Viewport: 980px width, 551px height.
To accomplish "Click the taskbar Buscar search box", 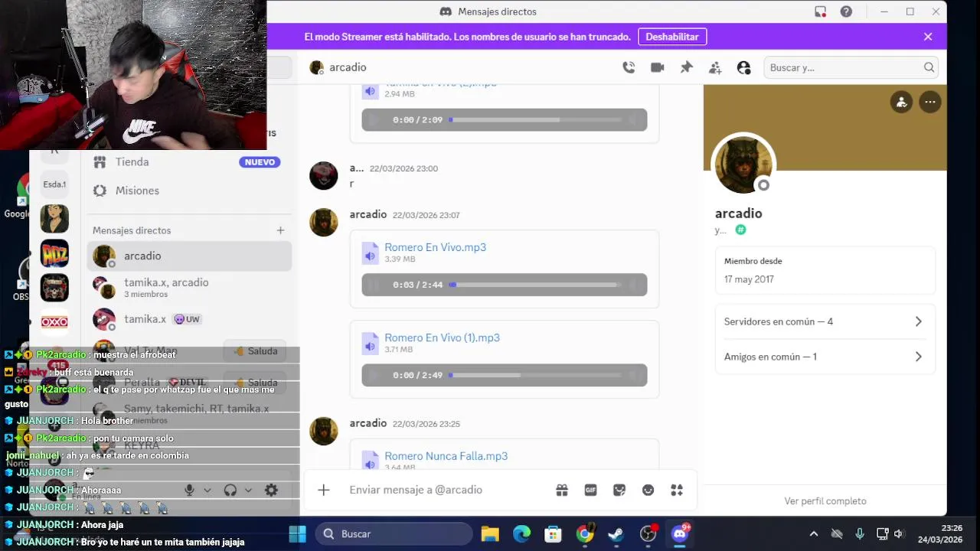I will (x=394, y=534).
